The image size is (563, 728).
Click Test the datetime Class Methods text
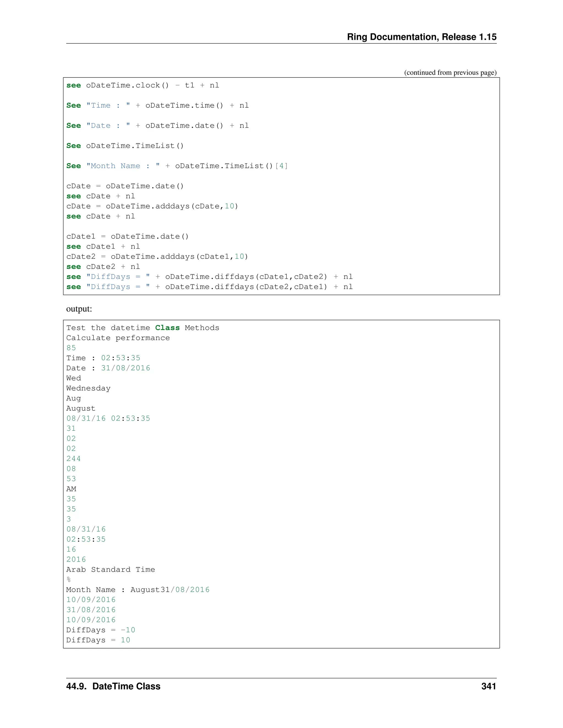pyautogui.click(x=142, y=328)
